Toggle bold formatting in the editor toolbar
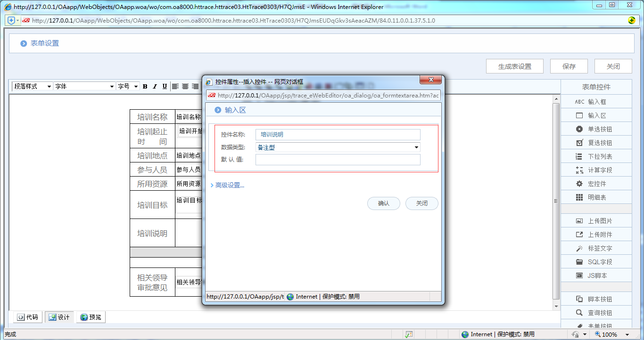644x340 pixels. pyautogui.click(x=145, y=86)
